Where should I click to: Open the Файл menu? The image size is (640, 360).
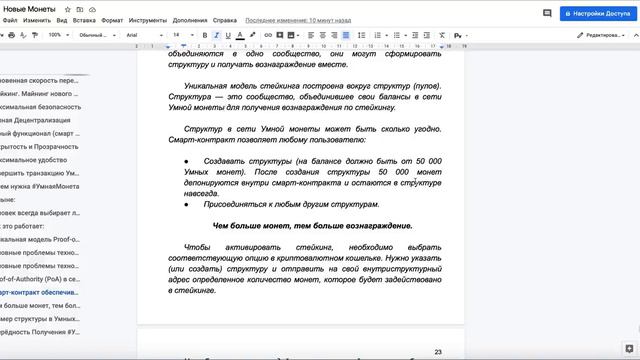pos(10,20)
